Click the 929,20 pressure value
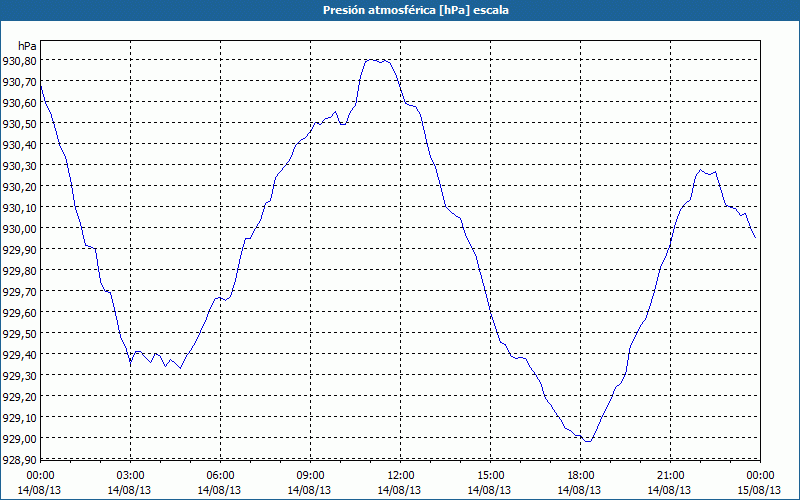800x500 pixels. 19,396
